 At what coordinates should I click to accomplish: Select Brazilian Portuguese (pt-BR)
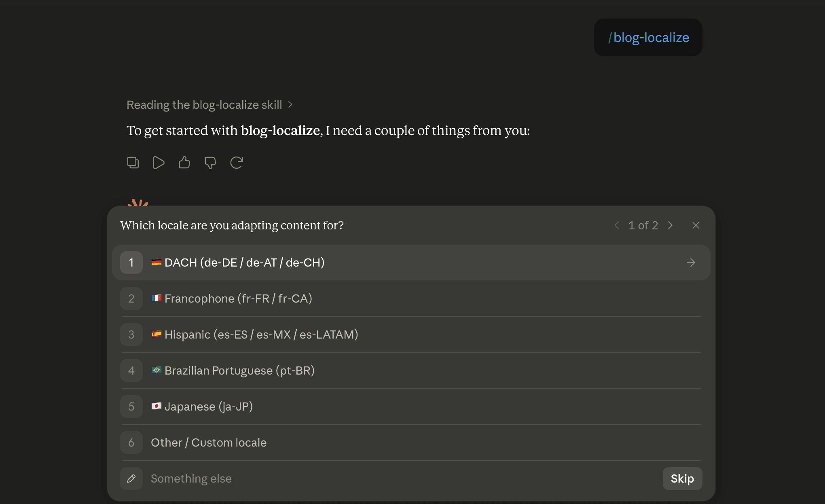point(411,371)
